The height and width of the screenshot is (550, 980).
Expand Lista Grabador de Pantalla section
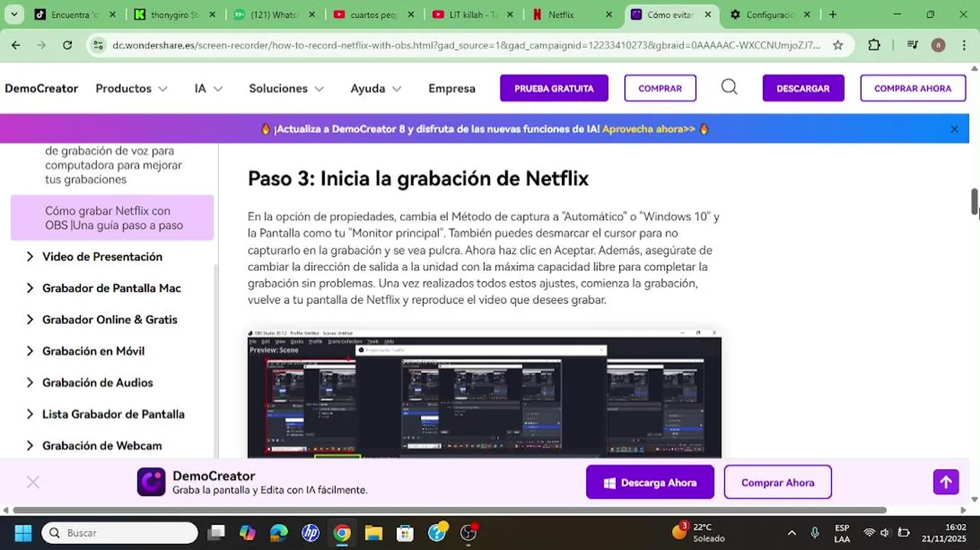coord(105,414)
